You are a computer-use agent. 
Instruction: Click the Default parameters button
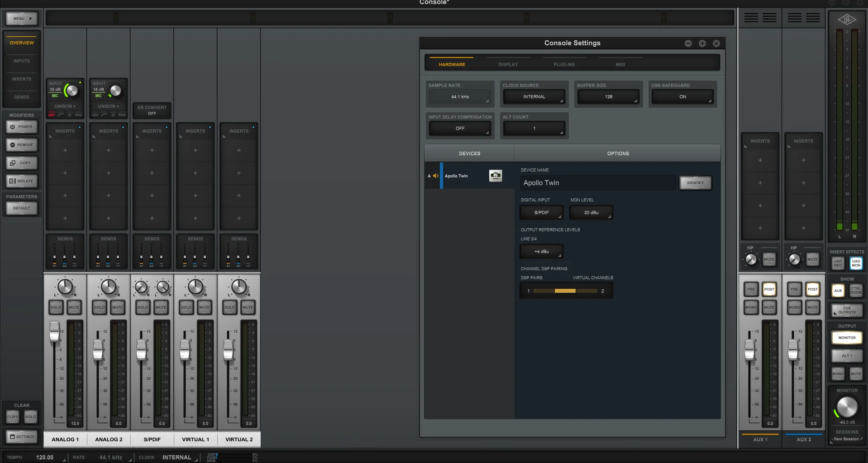coord(22,208)
